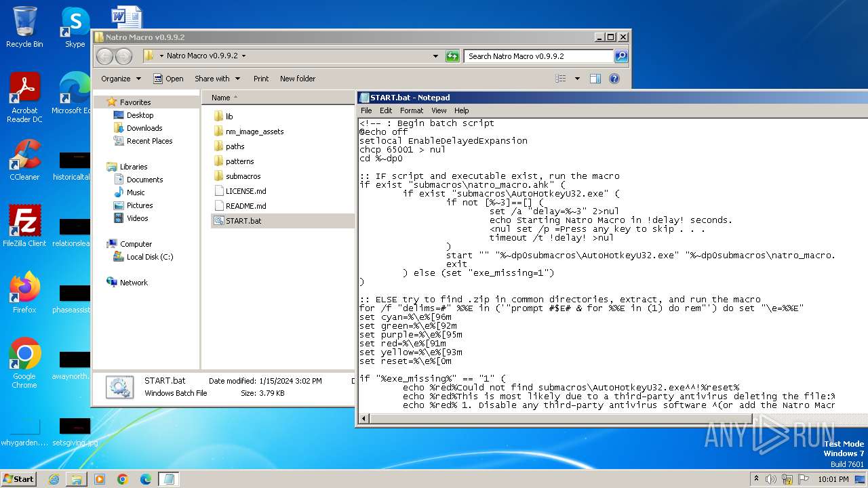
Task: Open CCleaner desktop shortcut
Action: tap(24, 160)
